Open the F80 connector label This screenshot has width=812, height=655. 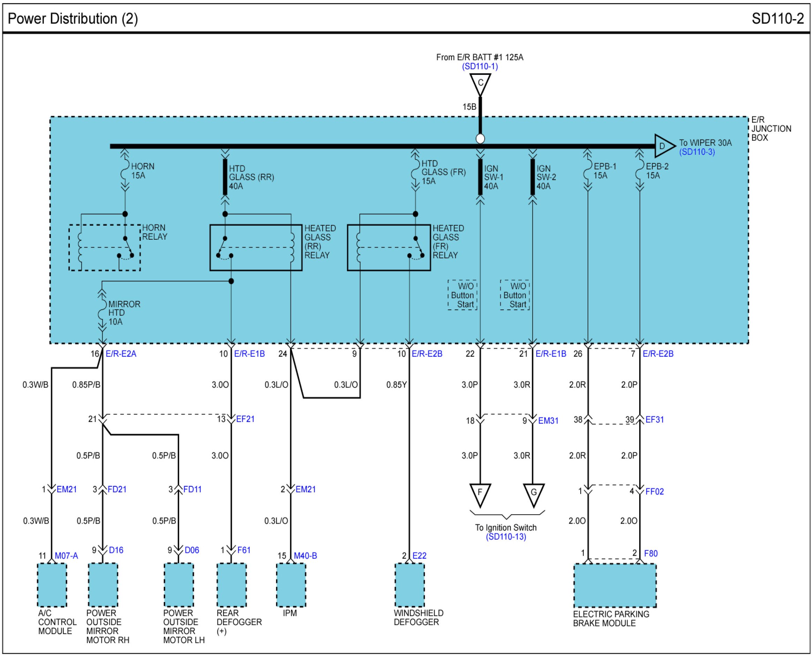click(x=651, y=554)
